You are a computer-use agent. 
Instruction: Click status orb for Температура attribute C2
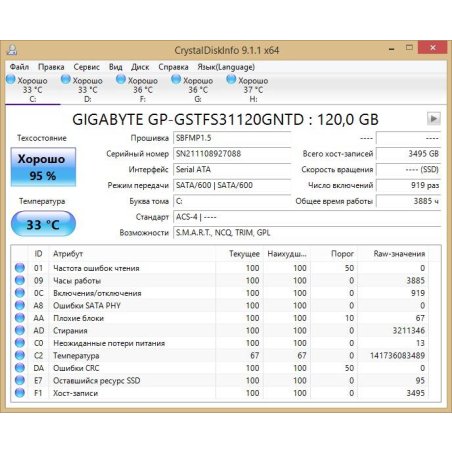coord(20,355)
